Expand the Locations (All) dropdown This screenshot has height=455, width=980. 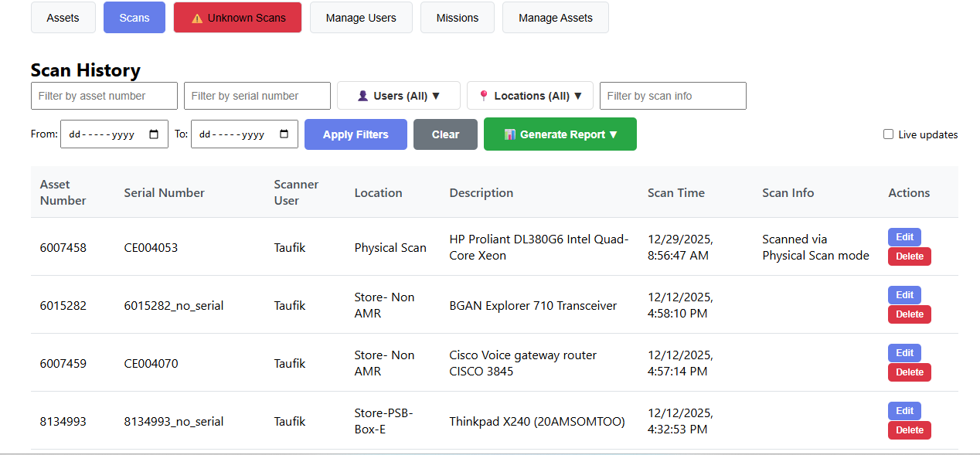tap(530, 96)
